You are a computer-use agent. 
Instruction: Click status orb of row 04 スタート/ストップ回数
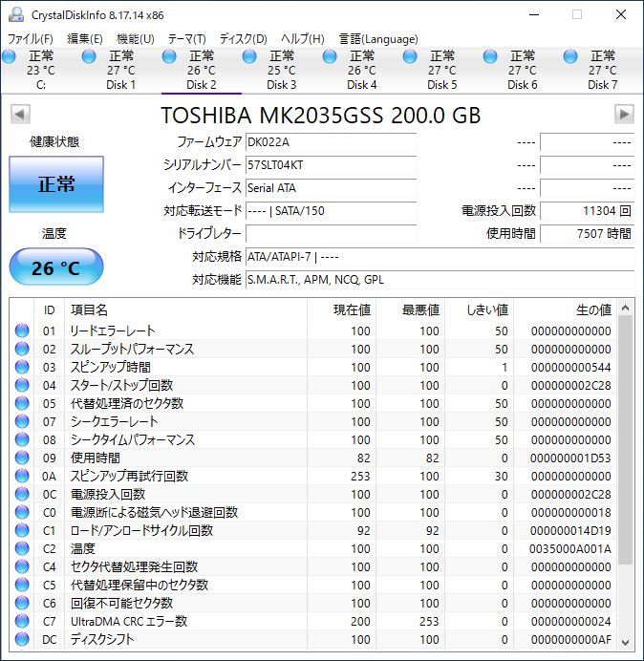22,385
